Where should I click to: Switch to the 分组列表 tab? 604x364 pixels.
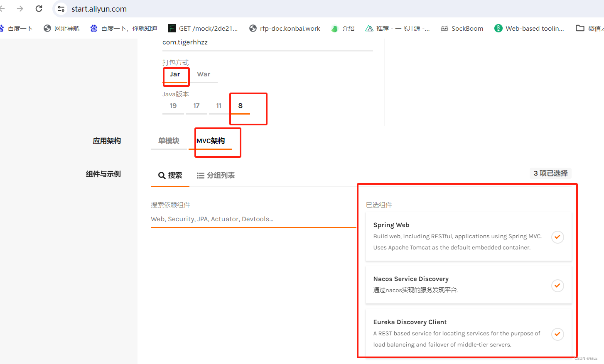point(216,176)
